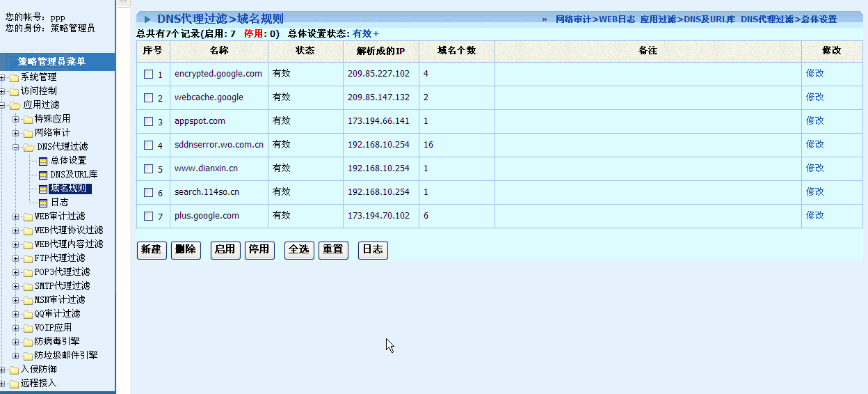Click the 入侵防御 folder icon
Viewport: 868px width, 394px height.
pos(14,370)
